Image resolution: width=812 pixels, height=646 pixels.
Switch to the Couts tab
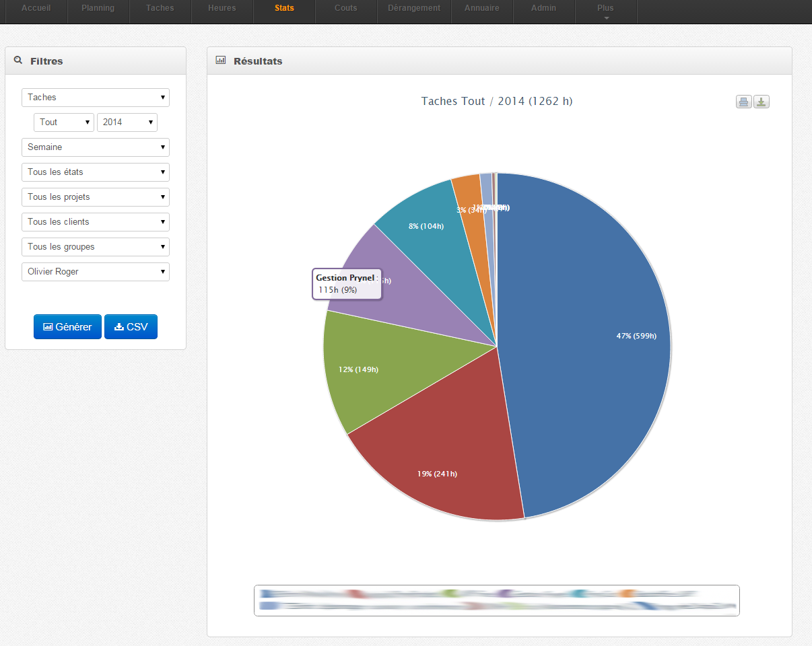pyautogui.click(x=345, y=8)
